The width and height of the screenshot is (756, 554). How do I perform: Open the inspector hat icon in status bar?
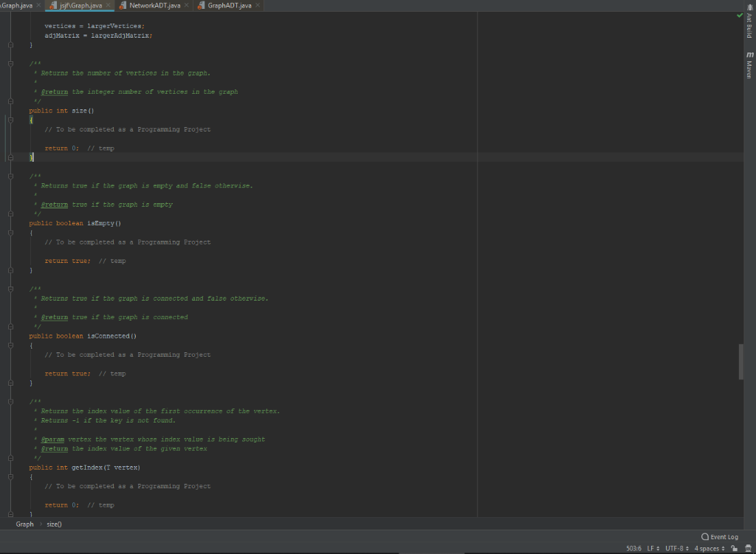click(x=748, y=548)
